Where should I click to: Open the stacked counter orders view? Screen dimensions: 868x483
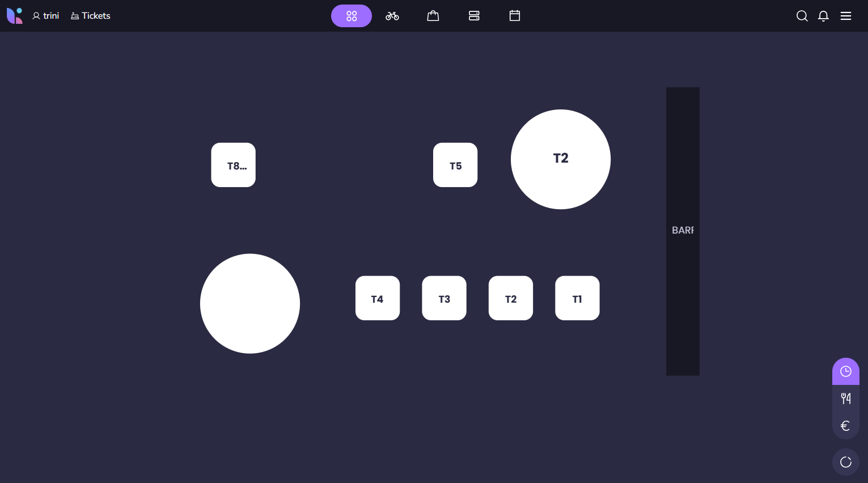coord(474,16)
